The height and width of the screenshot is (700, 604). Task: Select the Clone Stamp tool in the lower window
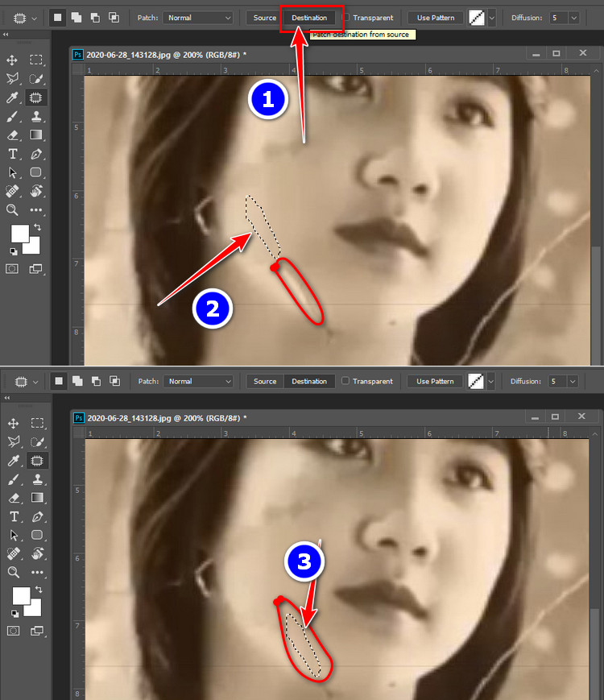pos(37,479)
